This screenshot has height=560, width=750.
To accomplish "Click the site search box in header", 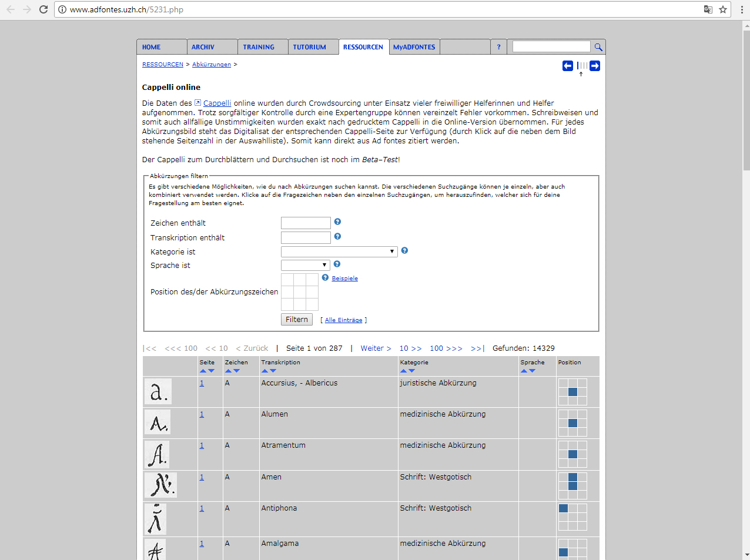I will click(551, 46).
